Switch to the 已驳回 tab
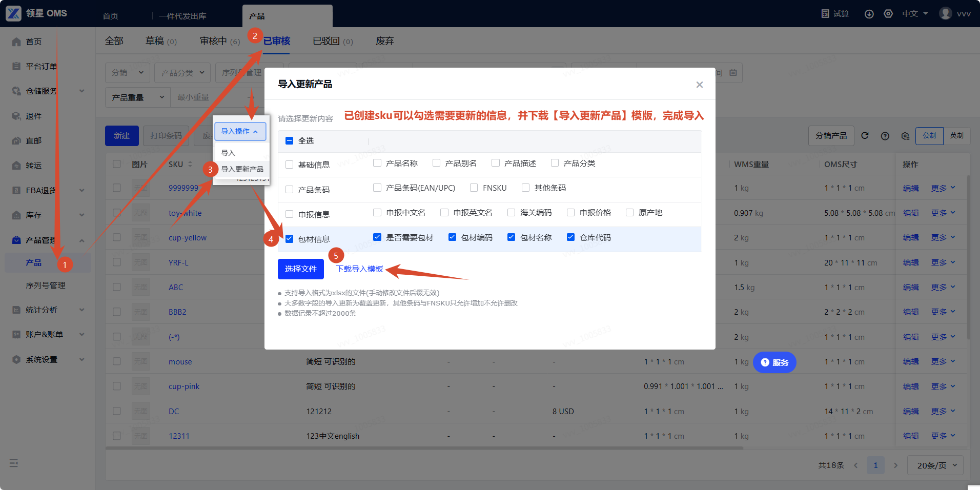The image size is (980, 490). (333, 41)
